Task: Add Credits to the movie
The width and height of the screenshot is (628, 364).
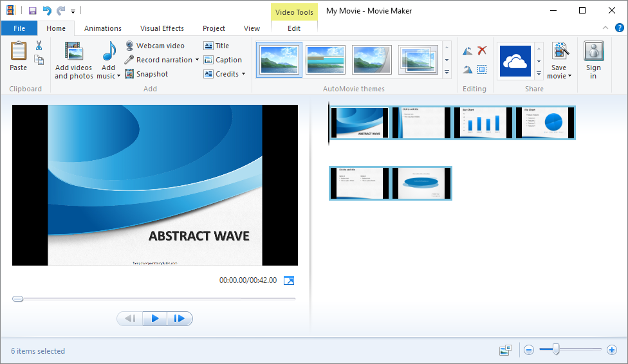Action: (x=221, y=74)
